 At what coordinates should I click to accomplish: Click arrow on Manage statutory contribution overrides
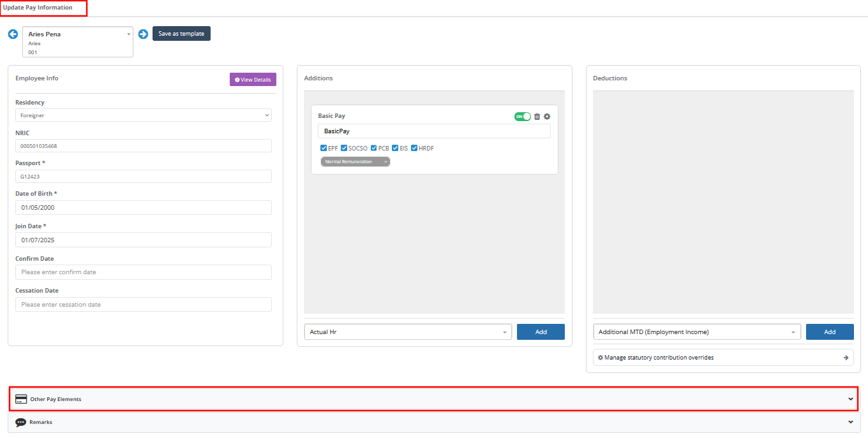[x=846, y=358]
